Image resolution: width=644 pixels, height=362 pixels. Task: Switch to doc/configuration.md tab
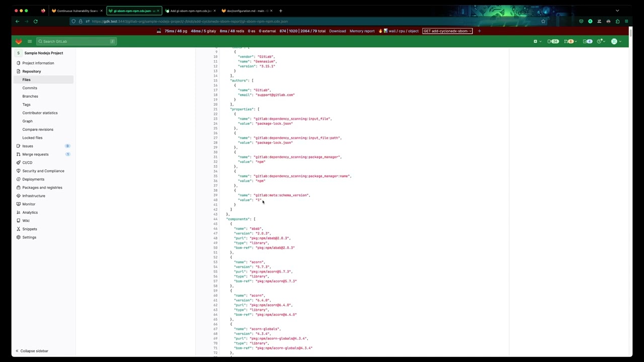(247, 11)
